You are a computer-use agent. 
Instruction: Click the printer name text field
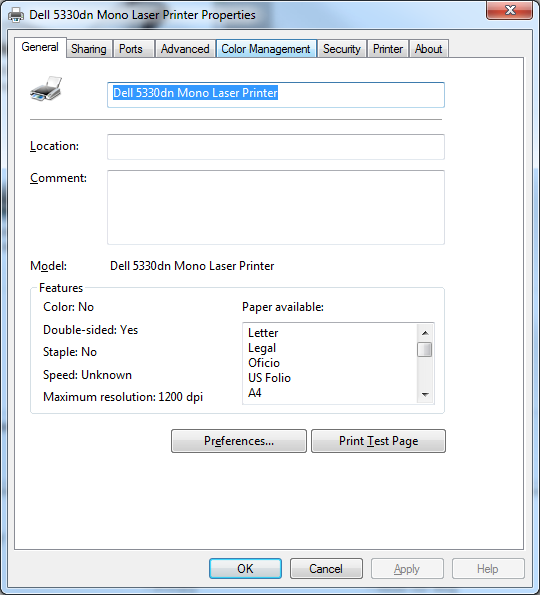276,95
